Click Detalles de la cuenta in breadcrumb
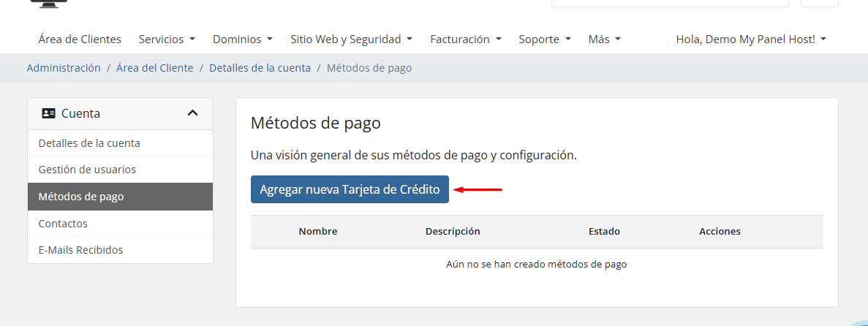The width and height of the screenshot is (868, 326). pyautogui.click(x=260, y=68)
